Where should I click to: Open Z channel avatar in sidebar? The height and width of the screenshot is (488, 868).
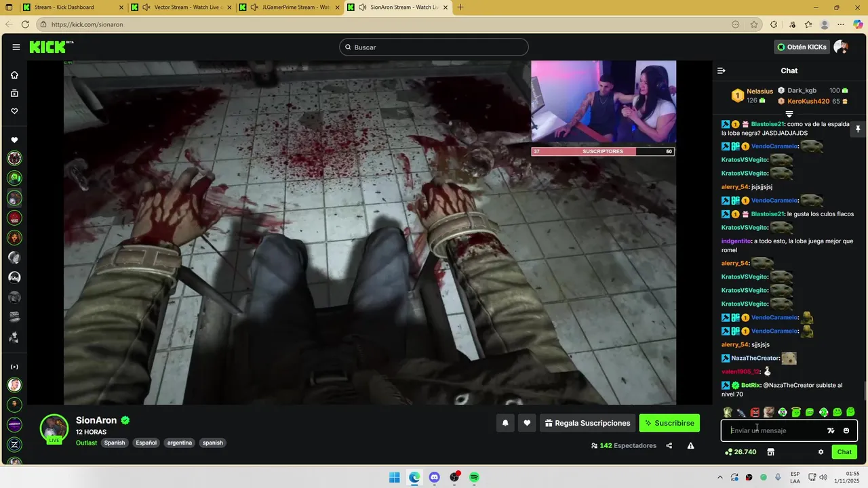pos(14,445)
